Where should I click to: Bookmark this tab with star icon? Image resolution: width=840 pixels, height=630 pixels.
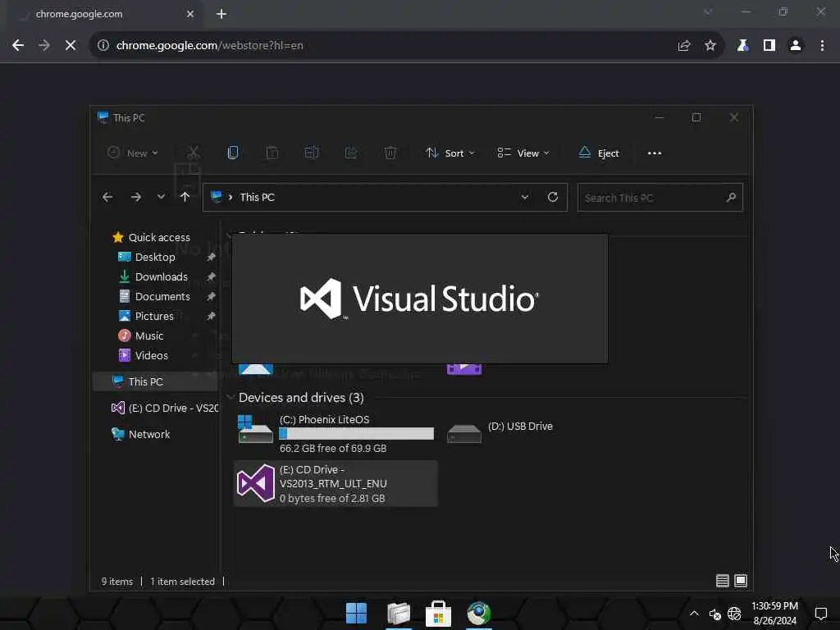click(x=710, y=46)
